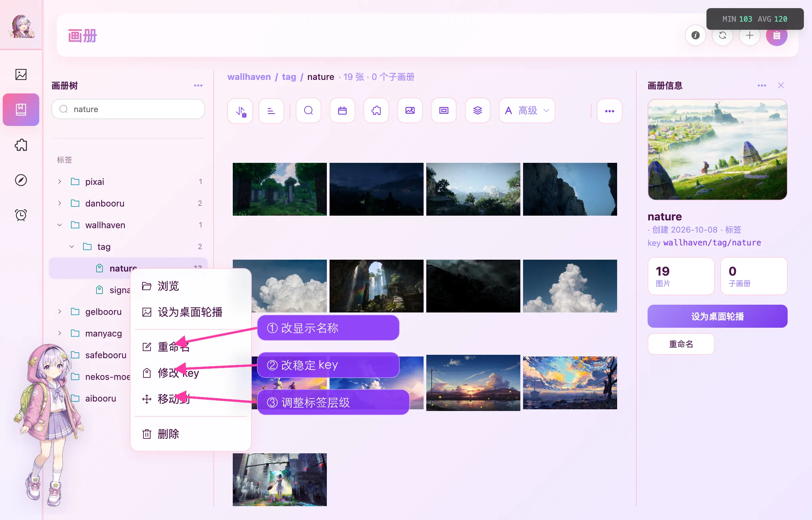Open the sunset torii gate thumbnail

click(473, 383)
